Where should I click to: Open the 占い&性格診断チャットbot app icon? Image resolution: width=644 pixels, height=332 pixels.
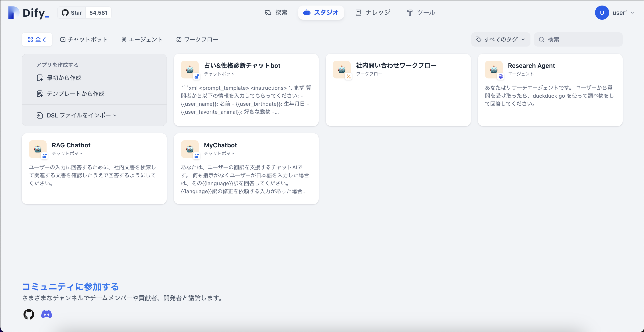click(x=190, y=69)
